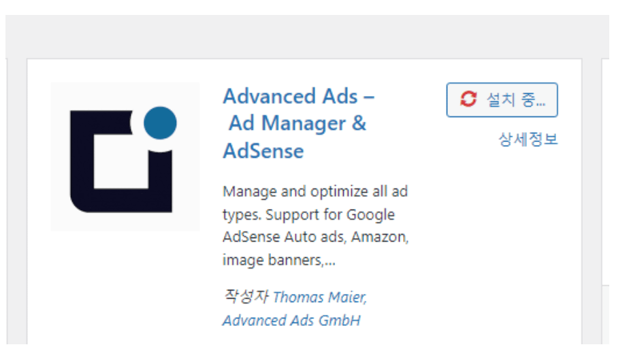Click the Advanced Ads plugin logo
This screenshot has height=364, width=629.
click(x=125, y=157)
